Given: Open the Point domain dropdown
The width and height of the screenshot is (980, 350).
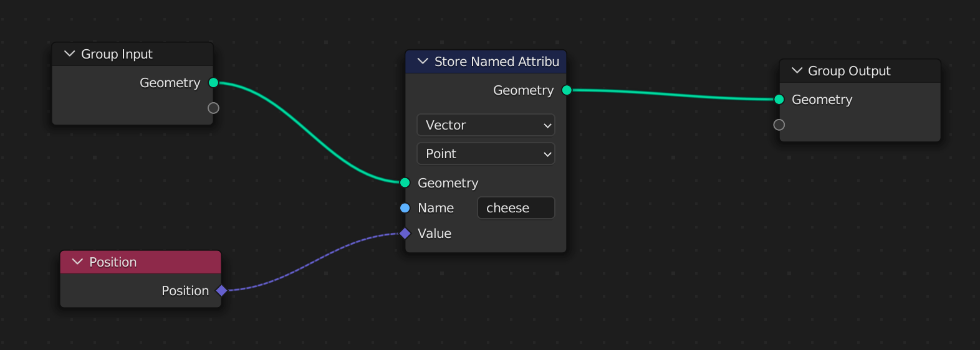Looking at the screenshot, I should pos(486,154).
